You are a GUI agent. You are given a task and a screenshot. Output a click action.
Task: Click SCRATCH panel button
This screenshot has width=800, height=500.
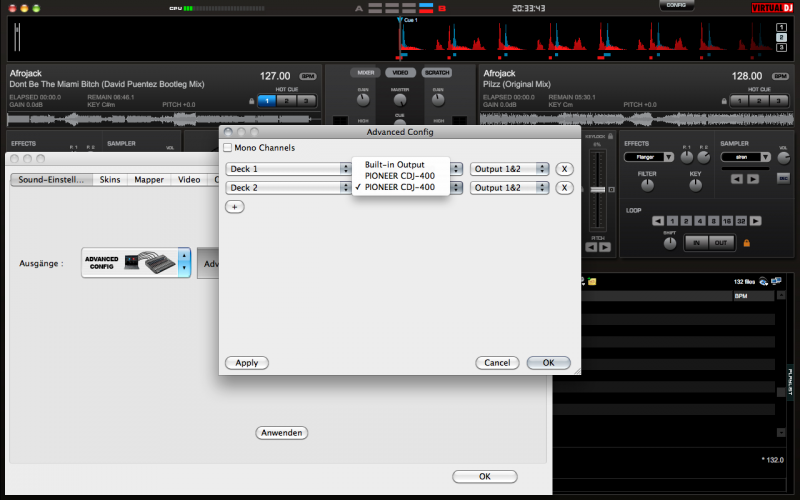pos(437,73)
